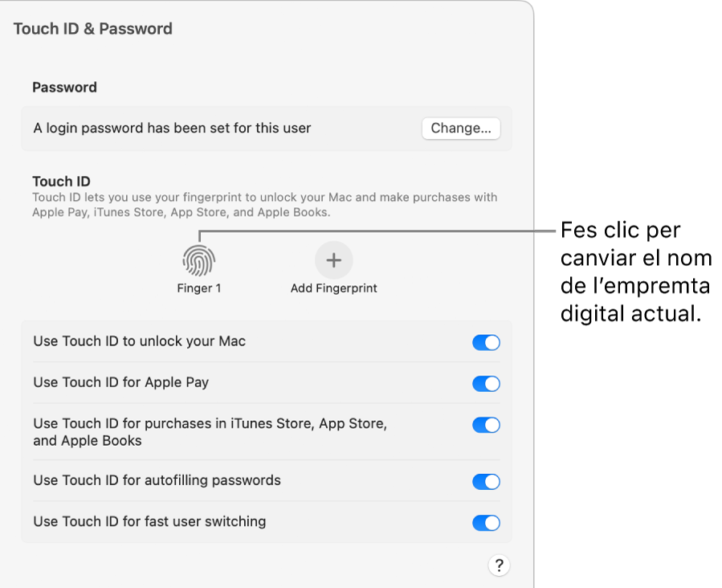This screenshot has height=588, width=722.
Task: Select the Use Touch ID for Apple Pay row
Action: pyautogui.click(x=241, y=383)
